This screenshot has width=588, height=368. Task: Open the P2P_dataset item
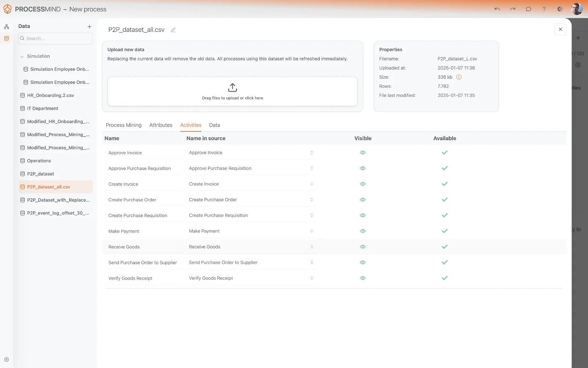click(x=55, y=174)
